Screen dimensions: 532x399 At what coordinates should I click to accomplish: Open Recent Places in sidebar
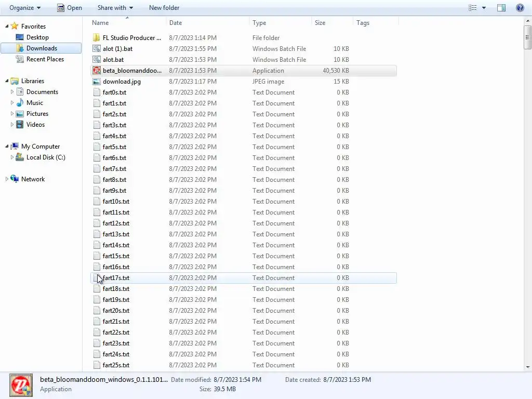point(40,59)
